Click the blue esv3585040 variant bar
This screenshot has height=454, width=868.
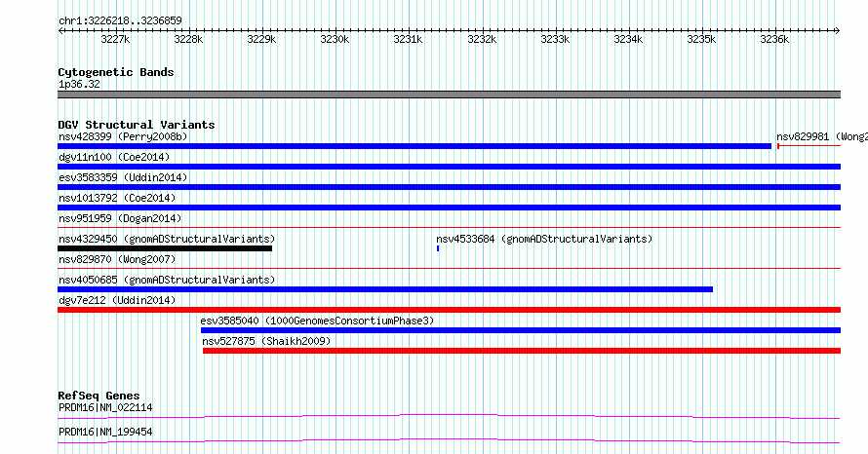[x=521, y=330]
